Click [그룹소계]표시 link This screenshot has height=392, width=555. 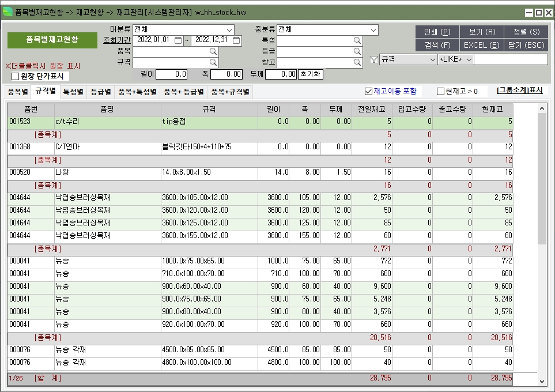coord(520,91)
